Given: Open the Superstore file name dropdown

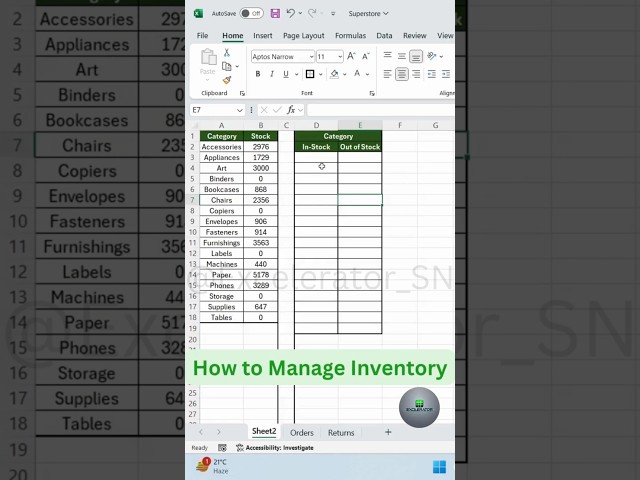Looking at the screenshot, I should pyautogui.click(x=368, y=13).
